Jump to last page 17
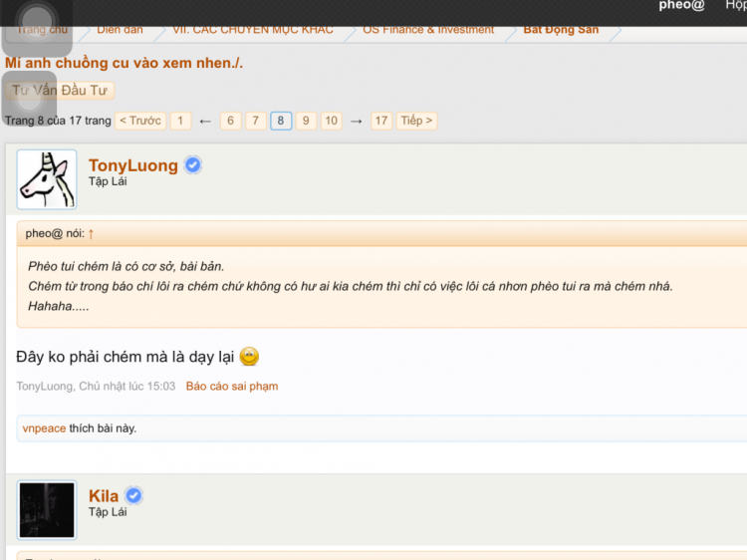Screen dimensions: 747x560 point(381,121)
